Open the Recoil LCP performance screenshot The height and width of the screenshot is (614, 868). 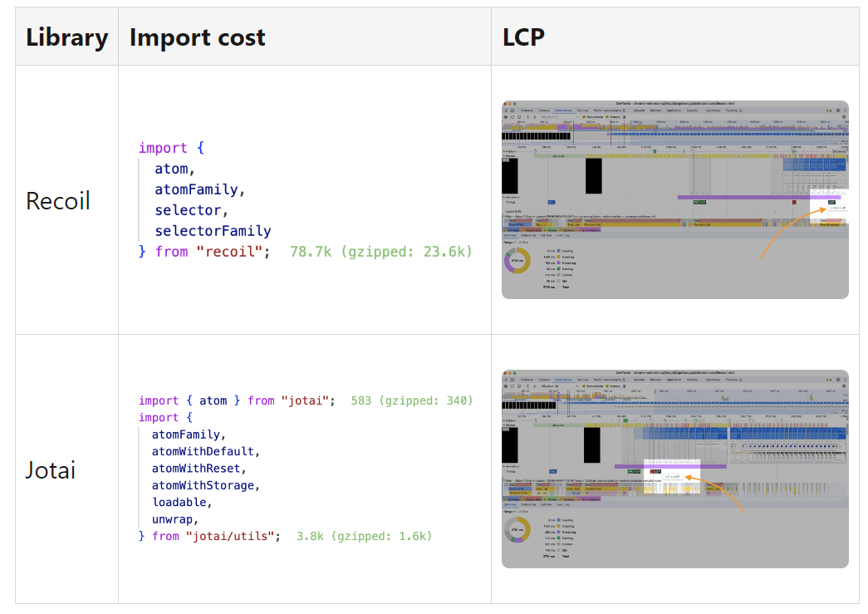(x=674, y=200)
